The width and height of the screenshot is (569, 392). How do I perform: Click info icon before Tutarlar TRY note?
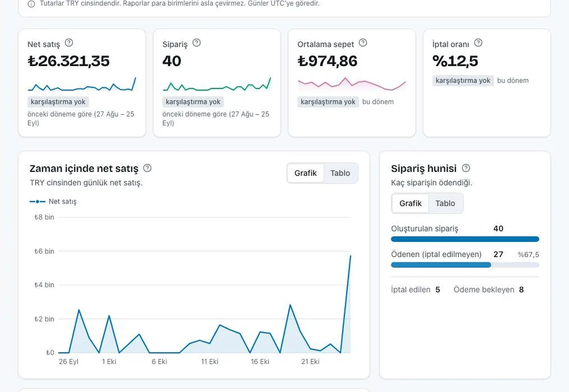click(31, 4)
